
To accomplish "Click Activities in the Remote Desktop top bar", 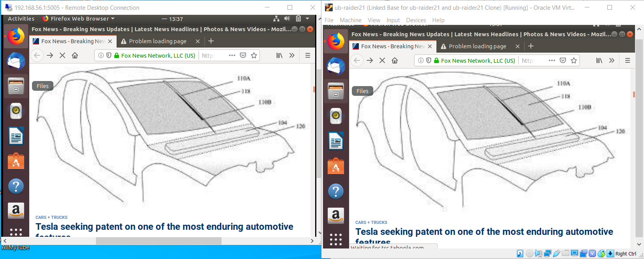I will click(x=21, y=19).
